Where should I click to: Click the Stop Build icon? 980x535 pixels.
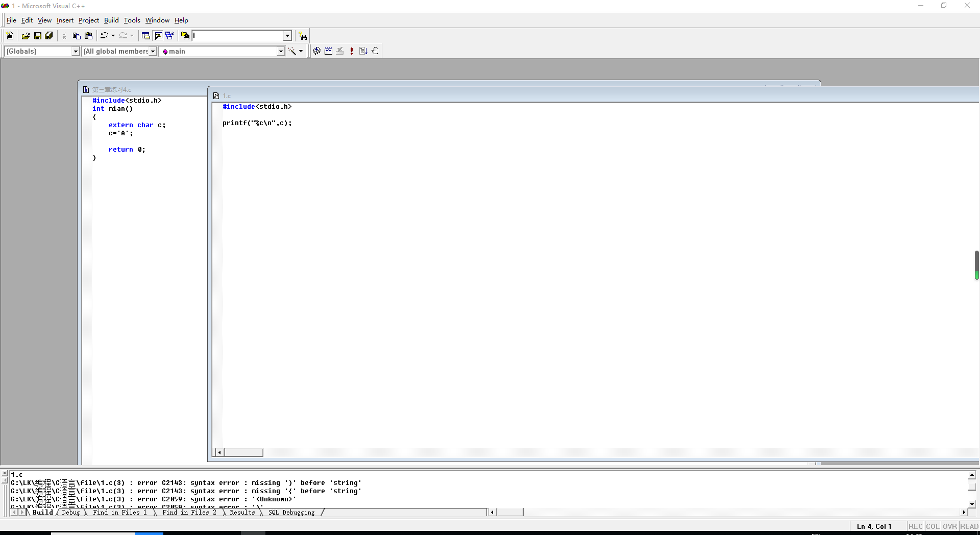pos(340,51)
